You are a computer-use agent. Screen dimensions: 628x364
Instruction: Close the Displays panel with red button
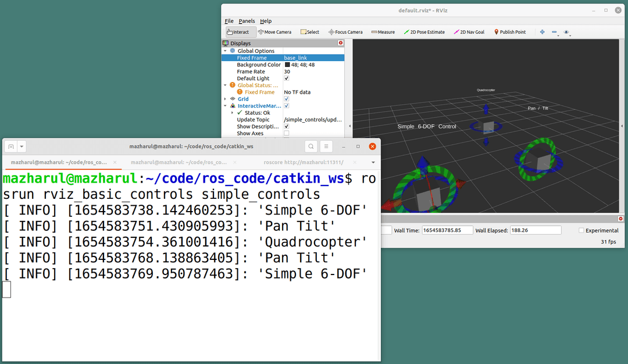(341, 43)
